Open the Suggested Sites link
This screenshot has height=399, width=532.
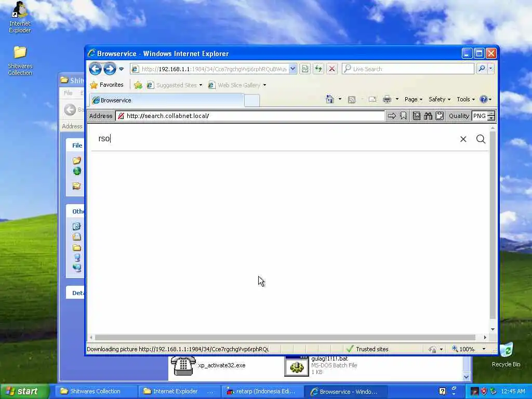point(174,85)
